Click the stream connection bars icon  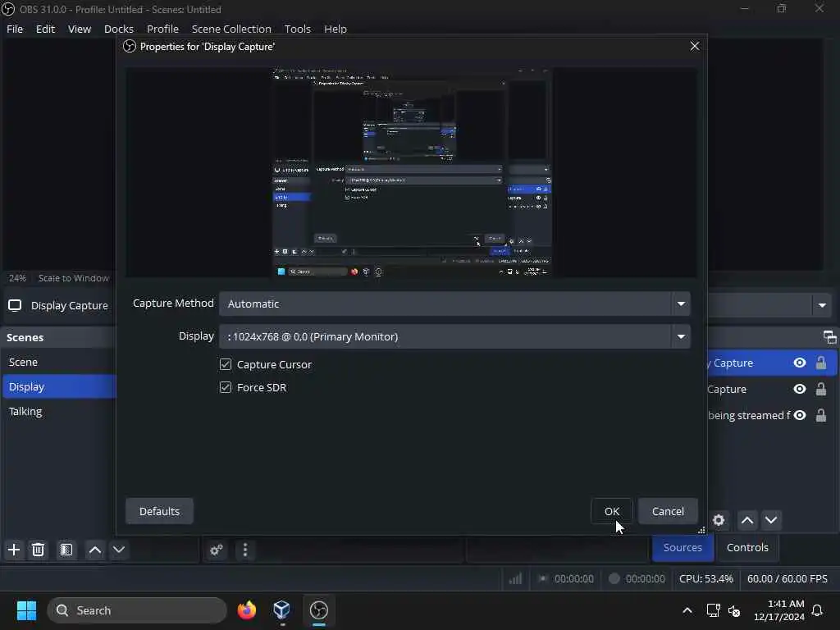pyautogui.click(x=515, y=578)
